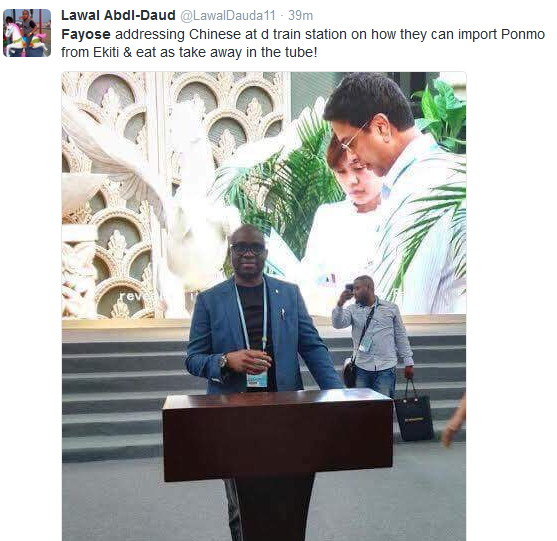Screen dimensions: 557x541
Task: Open the @LawalDauda11 handle link
Action: click(228, 16)
